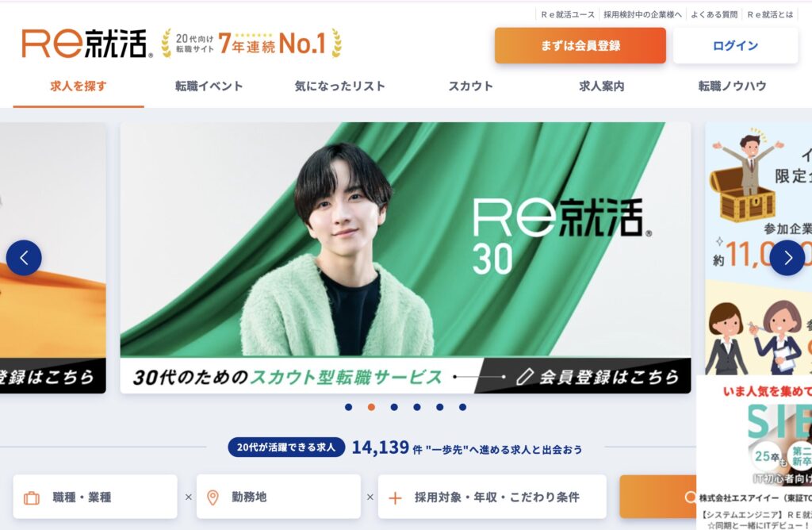
Task: Click the Re就活30 banner image
Action: (x=405, y=258)
